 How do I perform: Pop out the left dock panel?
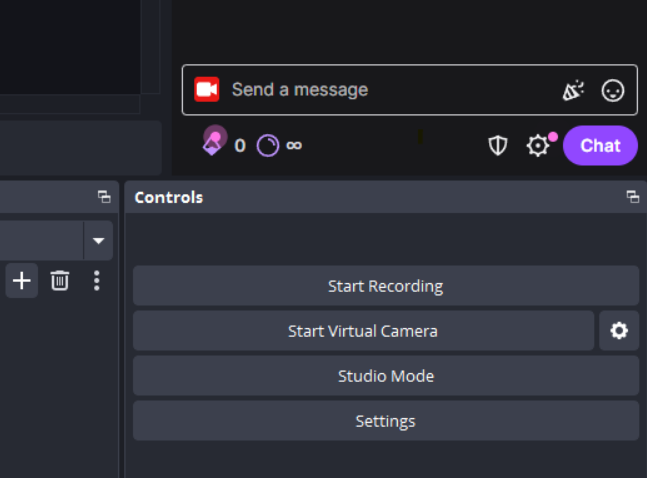104,197
